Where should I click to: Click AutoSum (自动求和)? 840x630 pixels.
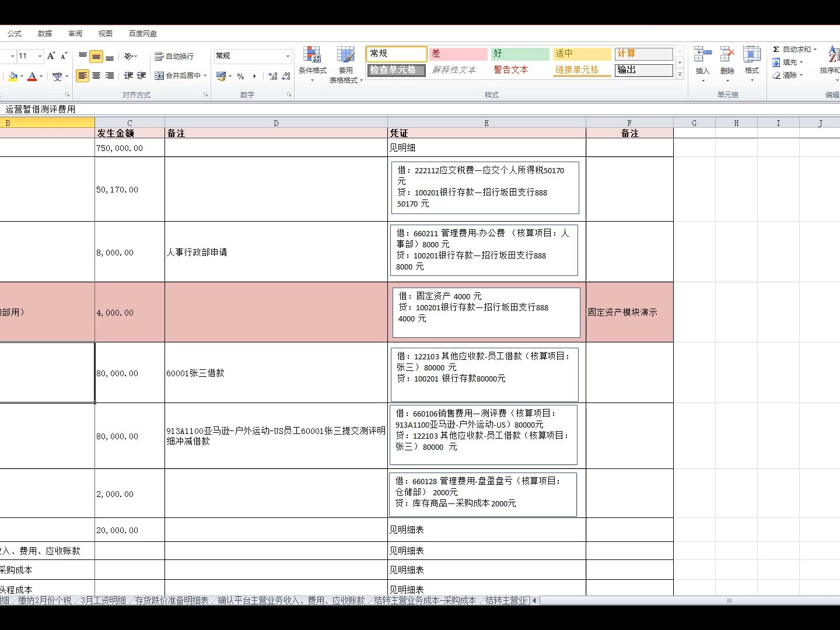pyautogui.click(x=792, y=50)
